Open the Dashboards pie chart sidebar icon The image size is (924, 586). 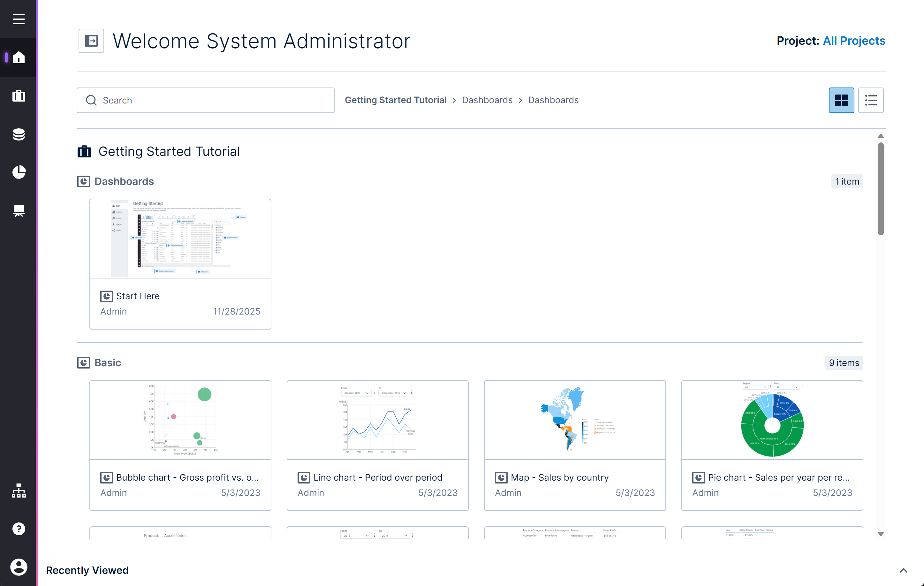pos(19,172)
